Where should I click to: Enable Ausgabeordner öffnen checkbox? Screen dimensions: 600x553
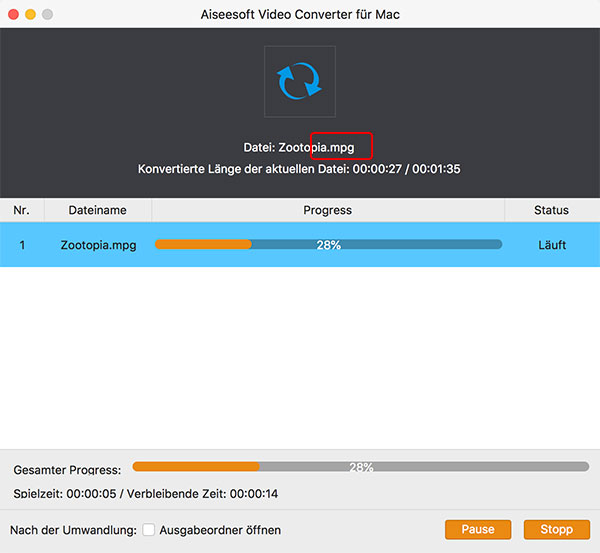click(x=148, y=530)
